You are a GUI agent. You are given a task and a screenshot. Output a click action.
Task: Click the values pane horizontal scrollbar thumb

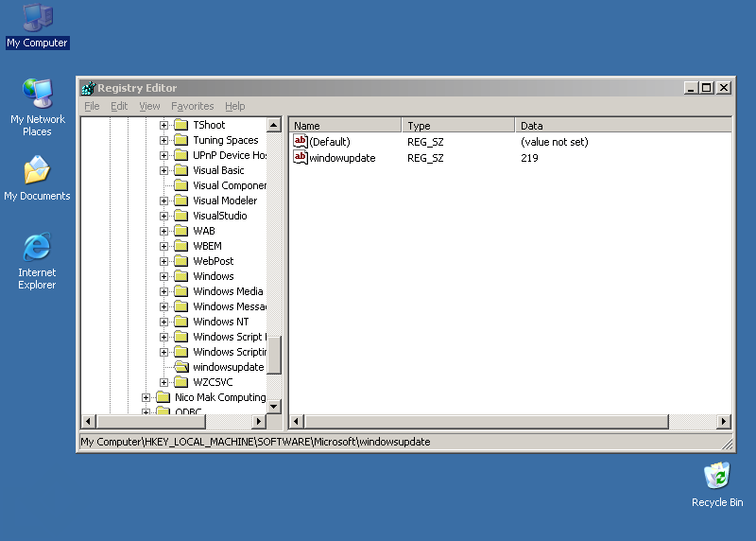click(x=486, y=421)
